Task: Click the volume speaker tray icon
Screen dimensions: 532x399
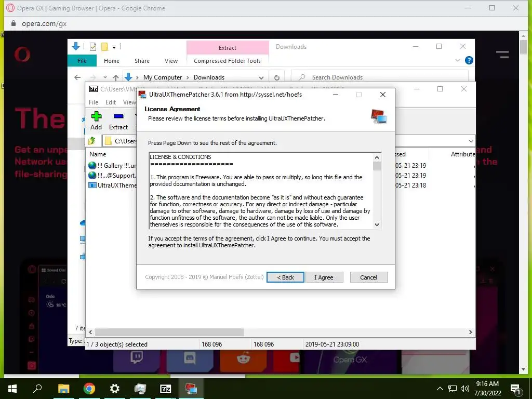Action: [x=465, y=389]
